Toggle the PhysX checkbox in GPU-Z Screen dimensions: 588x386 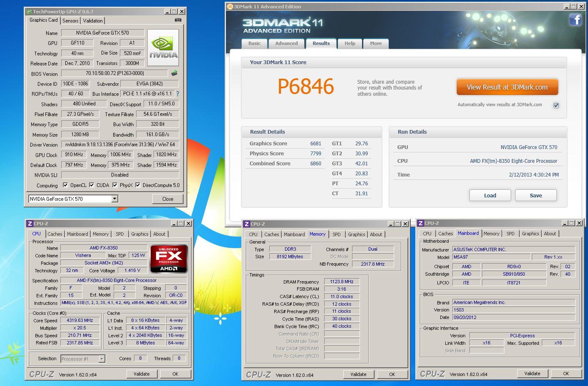click(x=115, y=185)
